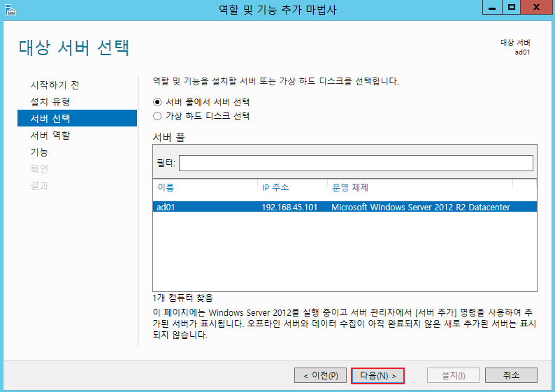This screenshot has width=555, height=392.
Task: Sort by '이름' column header
Action: 166,187
